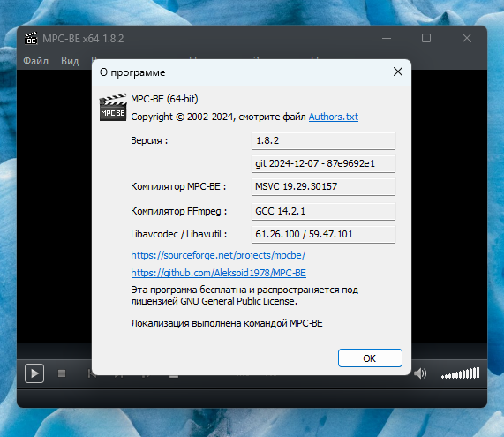This screenshot has height=437, width=504.
Task: Open the Authors.txt link
Action: [334, 117]
